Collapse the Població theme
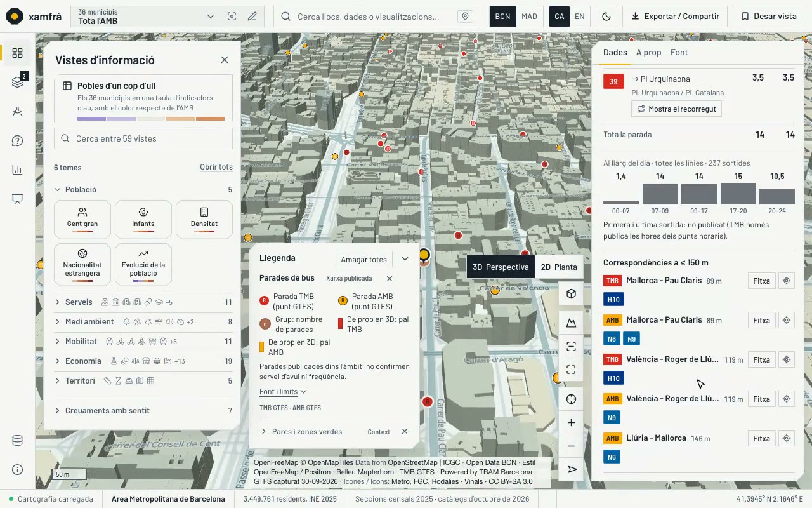This screenshot has width=812, height=508. (x=143, y=190)
